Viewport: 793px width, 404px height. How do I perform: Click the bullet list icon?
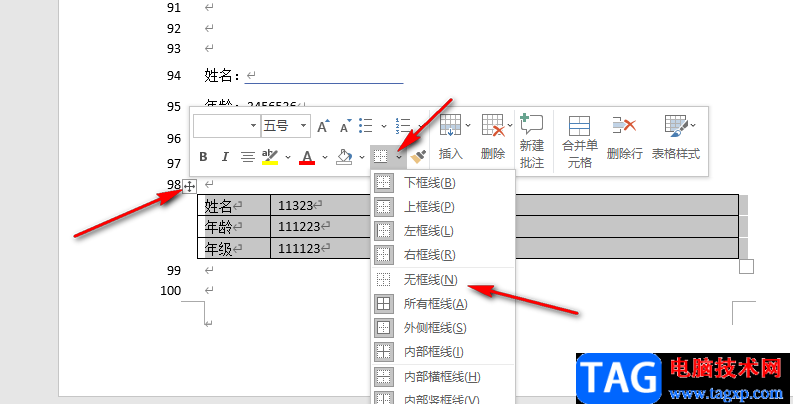366,125
